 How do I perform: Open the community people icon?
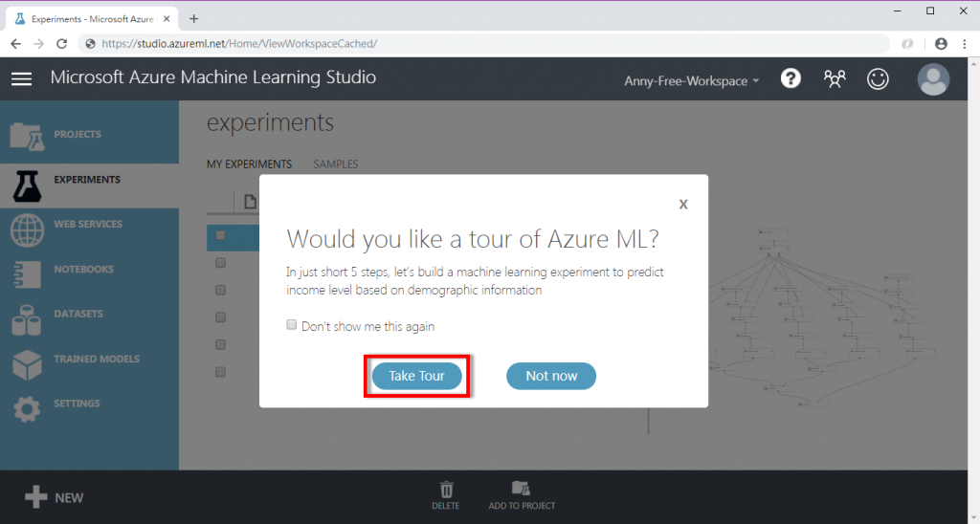tap(835, 78)
